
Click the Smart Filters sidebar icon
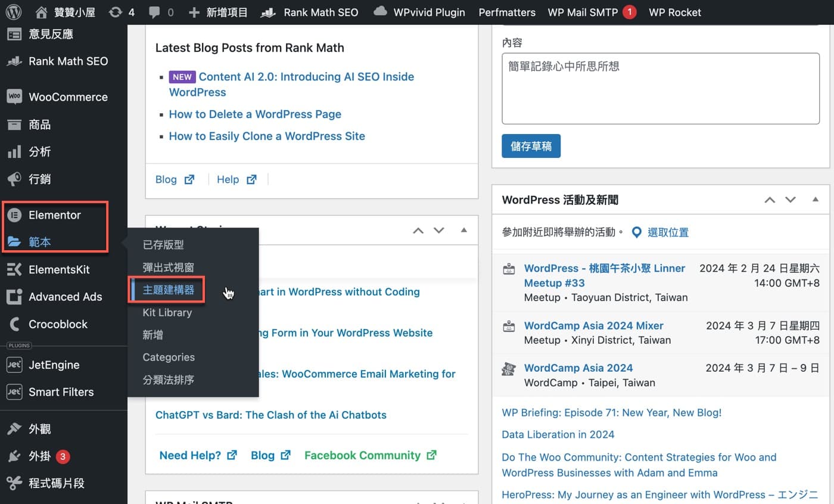pyautogui.click(x=14, y=392)
